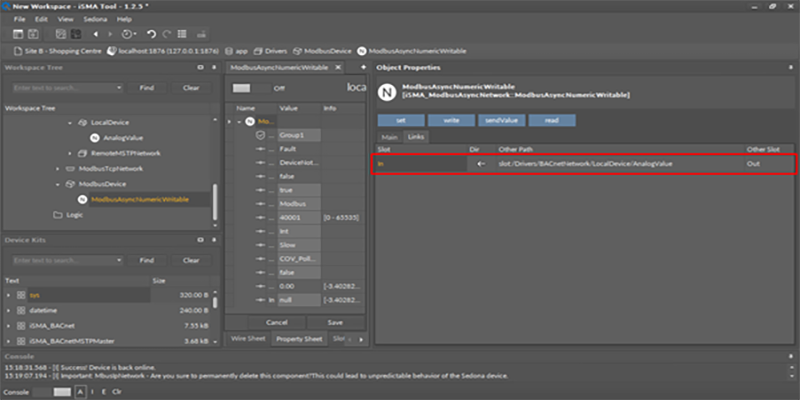Click the history clock toolbar icon
Screen dimensions: 800x400
click(x=128, y=34)
